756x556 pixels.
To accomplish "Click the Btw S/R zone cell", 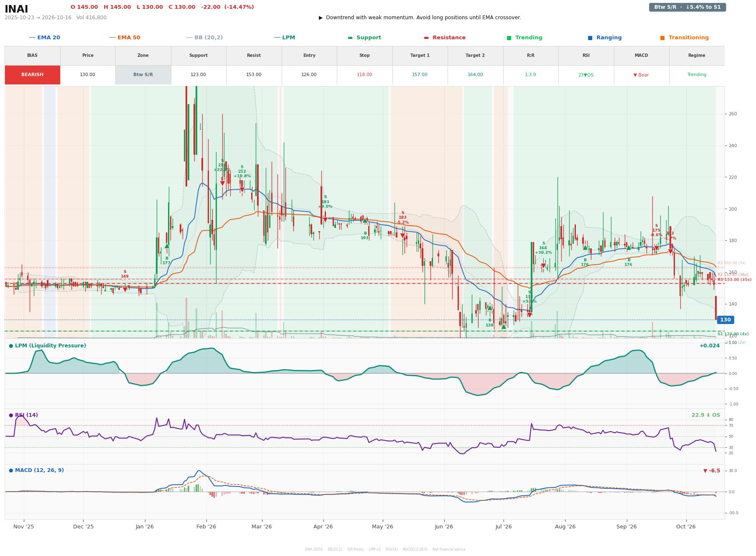I will coord(143,75).
